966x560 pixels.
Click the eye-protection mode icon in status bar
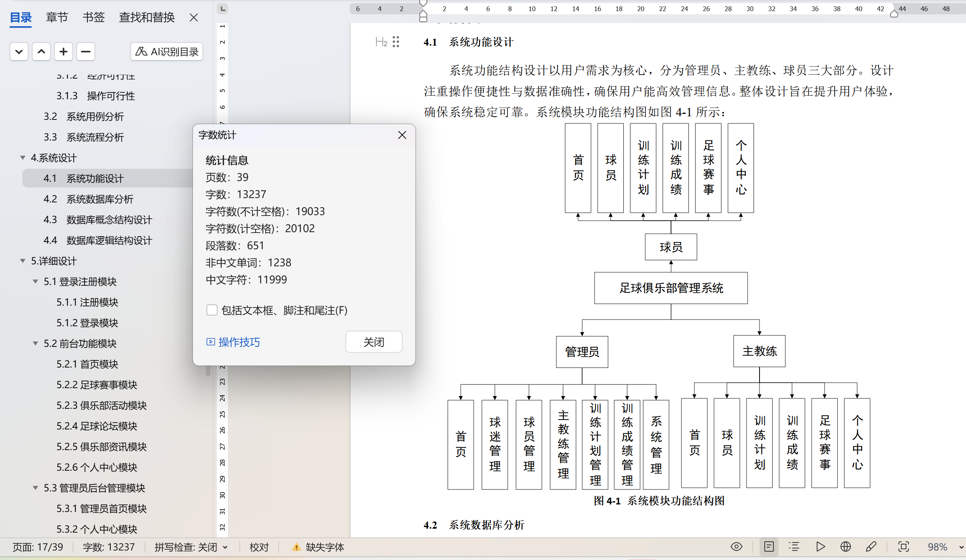736,547
